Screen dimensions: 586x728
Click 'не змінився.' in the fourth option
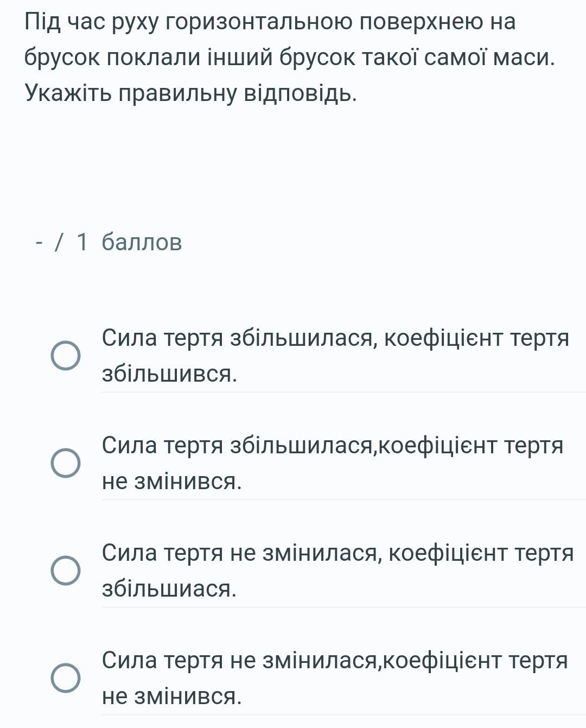coord(171,696)
